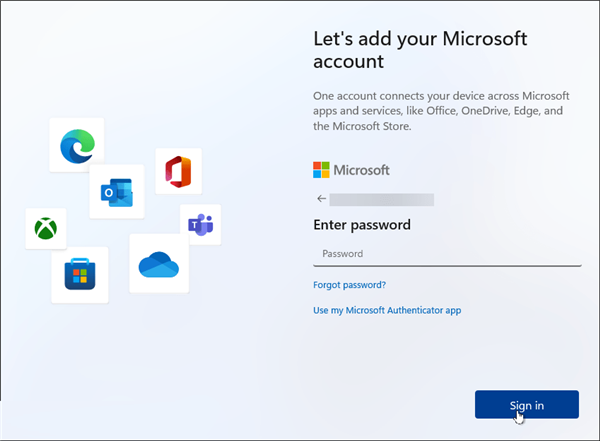Click the Microsoft Teams icon tile
The height and width of the screenshot is (441, 600).
(x=201, y=225)
